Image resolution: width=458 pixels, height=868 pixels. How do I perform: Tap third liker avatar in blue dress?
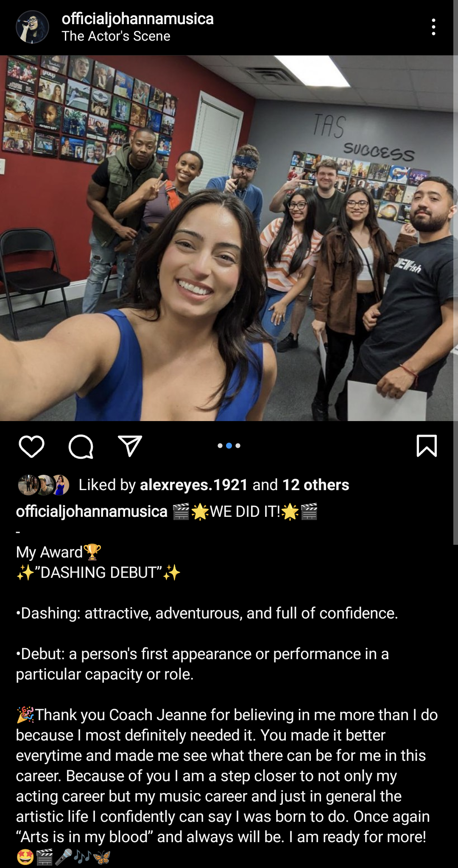[61, 485]
